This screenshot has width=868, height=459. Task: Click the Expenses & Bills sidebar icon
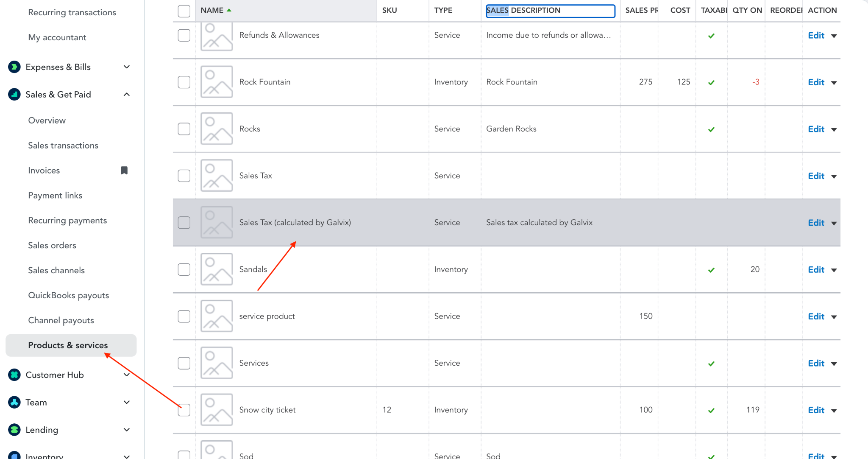14,67
